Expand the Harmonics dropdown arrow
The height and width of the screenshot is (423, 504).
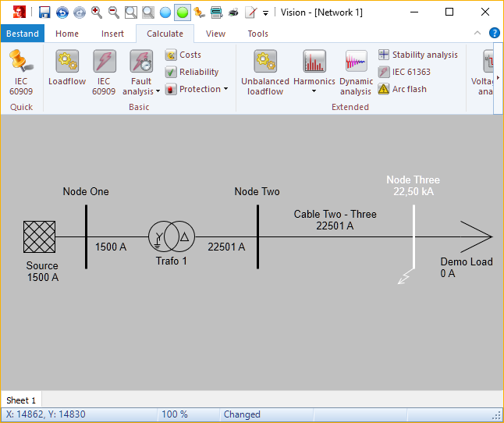[x=314, y=91]
